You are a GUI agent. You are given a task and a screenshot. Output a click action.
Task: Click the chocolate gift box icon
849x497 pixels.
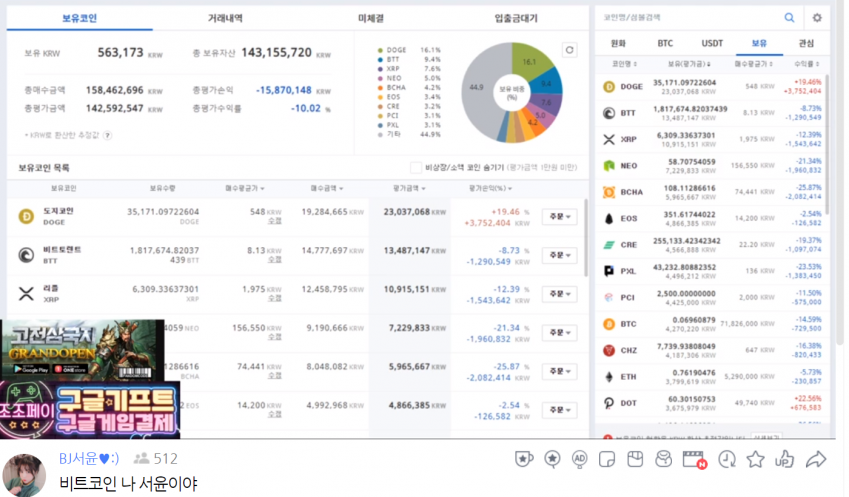[x=635, y=460]
